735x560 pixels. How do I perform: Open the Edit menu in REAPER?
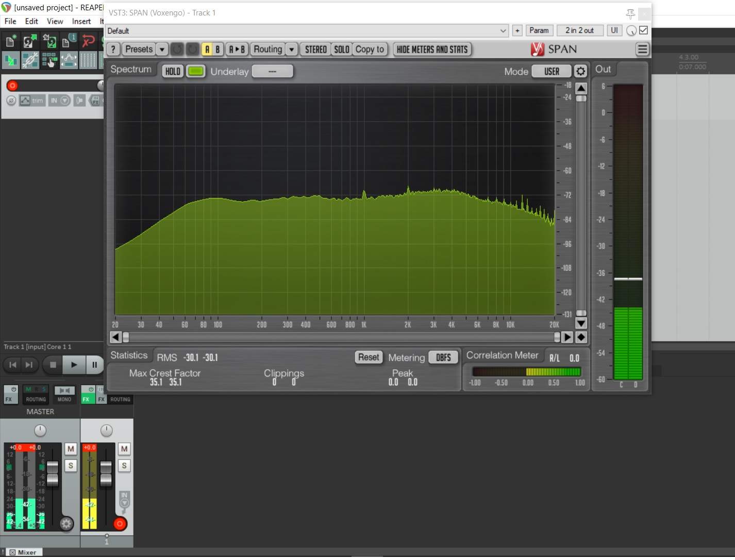pos(31,21)
